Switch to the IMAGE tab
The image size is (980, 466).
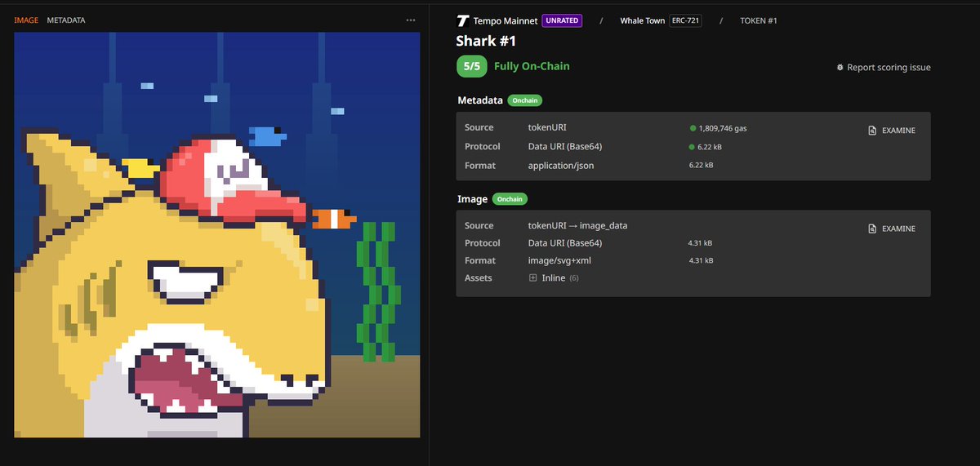[x=26, y=20]
